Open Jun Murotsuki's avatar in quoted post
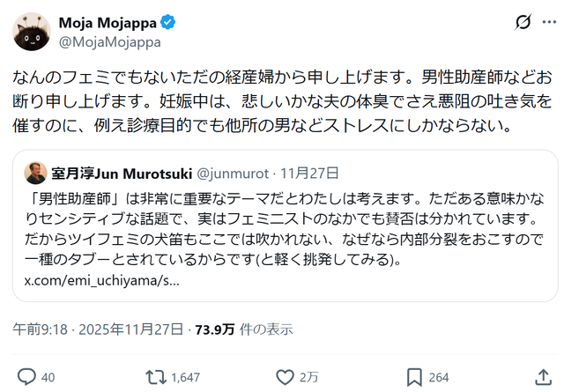564x392 pixels. pos(35,173)
